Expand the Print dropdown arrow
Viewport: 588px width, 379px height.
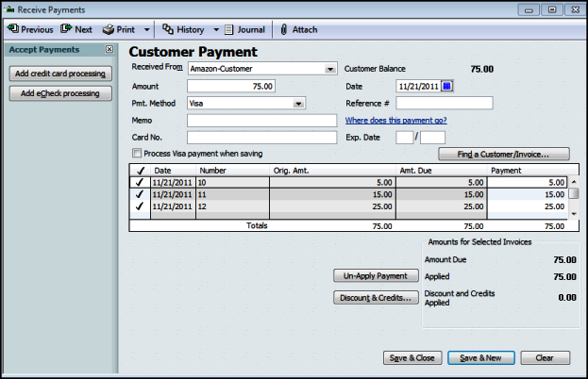[x=146, y=29]
